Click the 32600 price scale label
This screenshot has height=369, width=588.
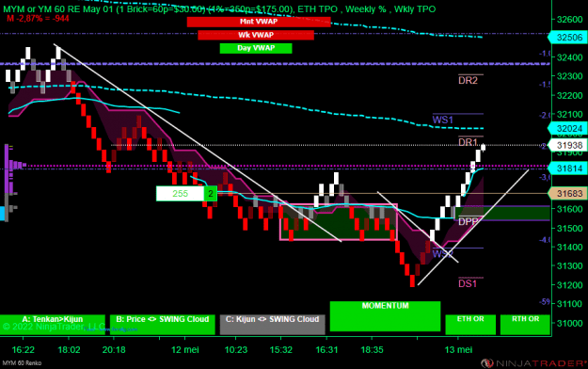(x=569, y=20)
